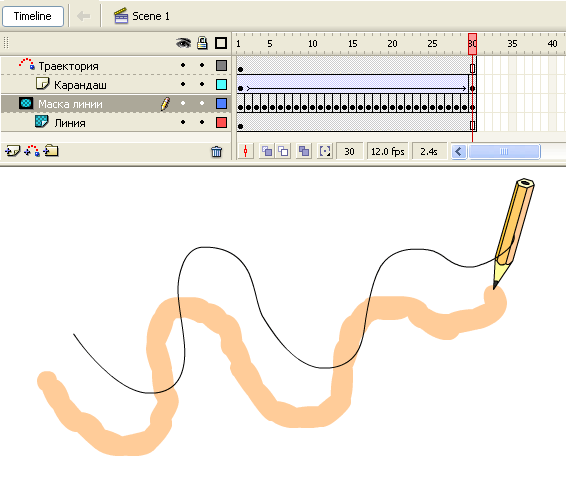Click the timeline panel drag gripper

coord(6,43)
